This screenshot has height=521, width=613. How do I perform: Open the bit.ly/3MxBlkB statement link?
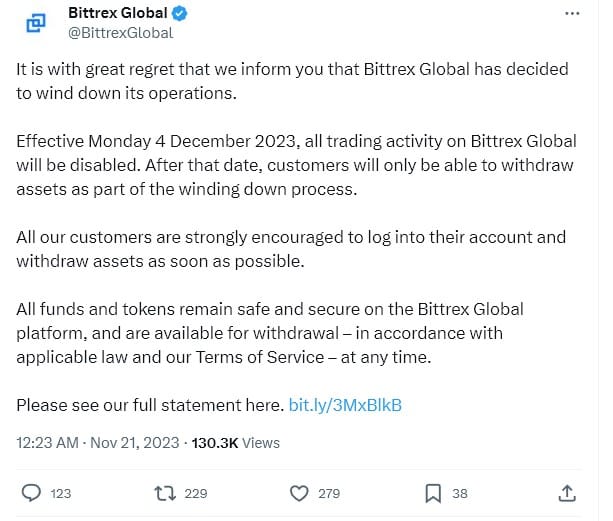click(x=345, y=405)
